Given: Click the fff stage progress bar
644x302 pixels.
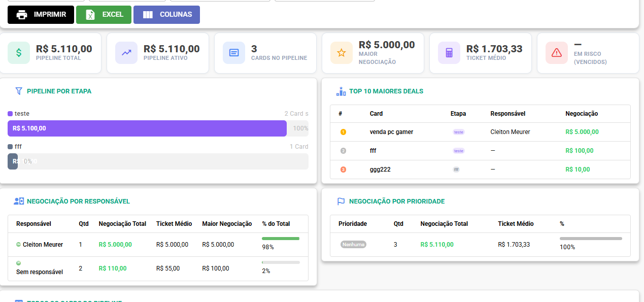Looking at the screenshot, I should pyautogui.click(x=158, y=161).
